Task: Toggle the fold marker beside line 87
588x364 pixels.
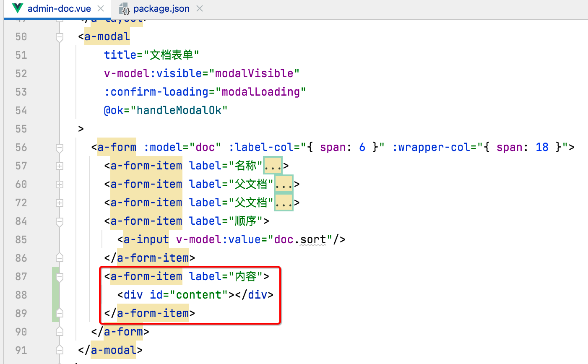Action: 59,276
